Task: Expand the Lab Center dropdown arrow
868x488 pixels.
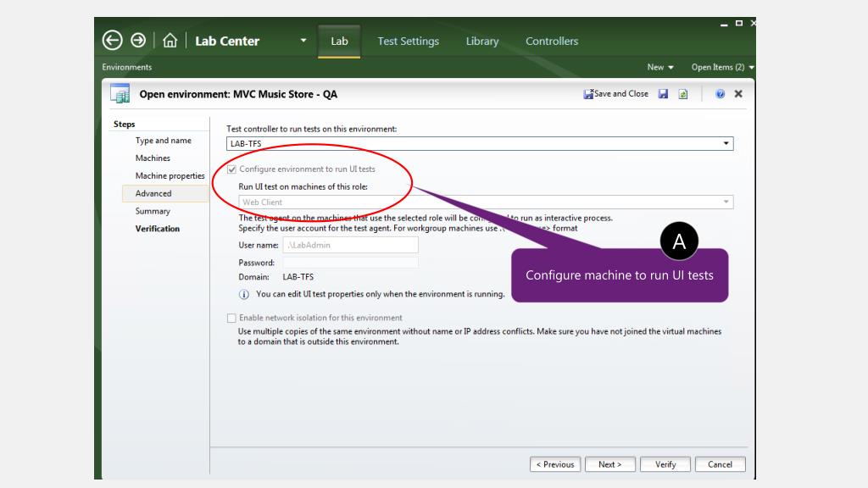Action: (303, 41)
